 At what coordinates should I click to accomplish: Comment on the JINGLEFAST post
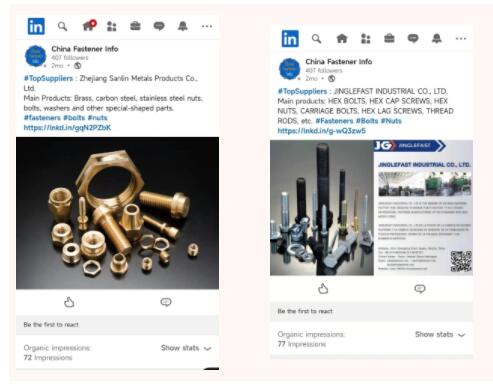tap(420, 288)
